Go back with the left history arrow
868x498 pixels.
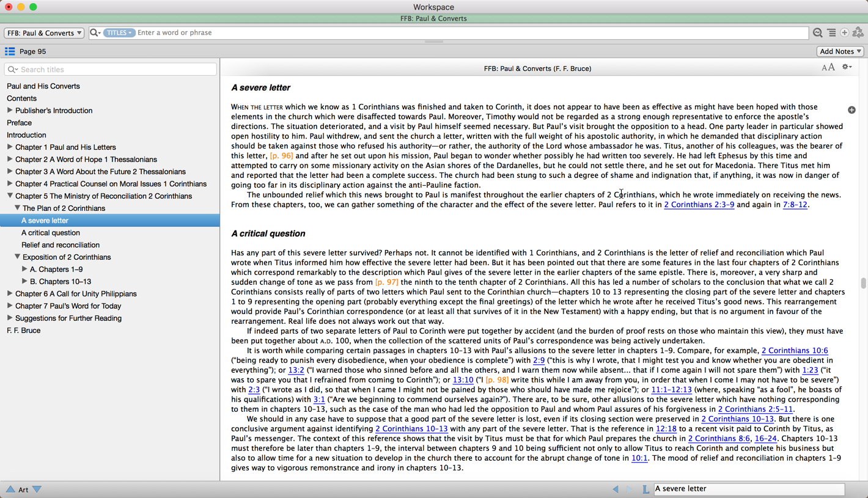616,489
